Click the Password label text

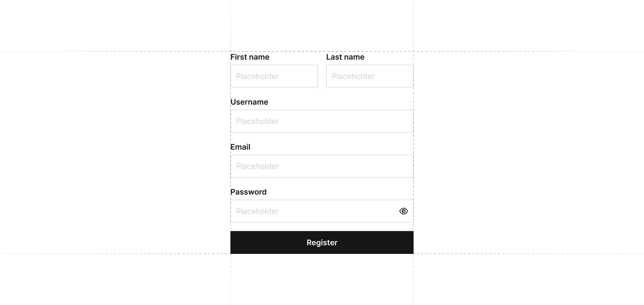point(248,192)
